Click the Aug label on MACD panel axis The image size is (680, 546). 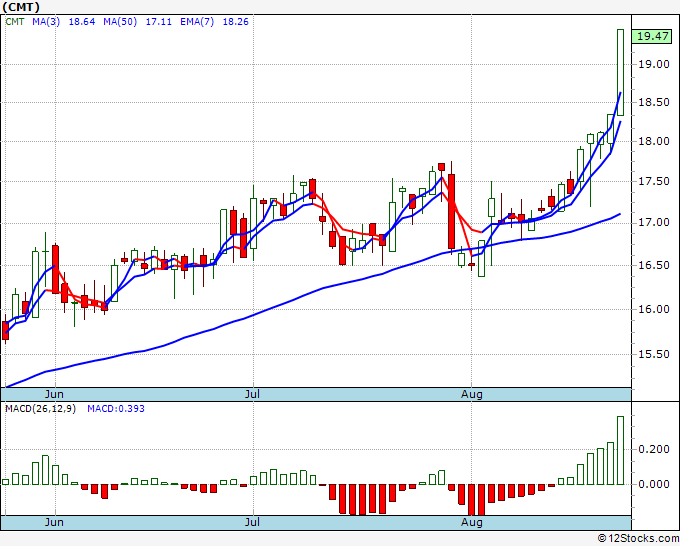(472, 522)
